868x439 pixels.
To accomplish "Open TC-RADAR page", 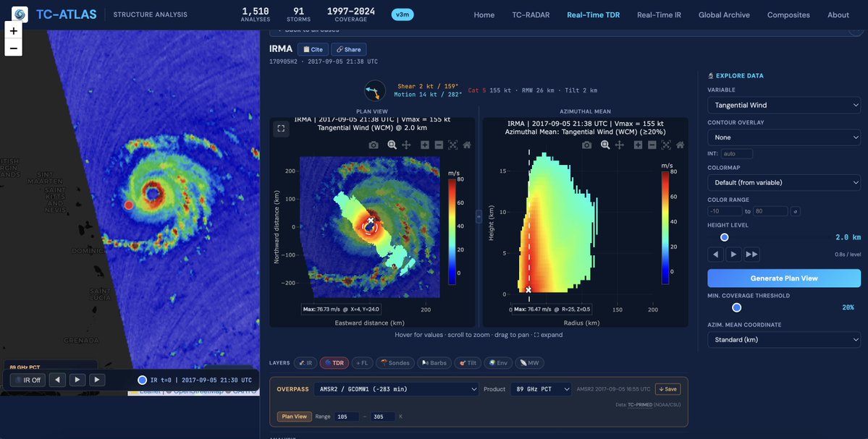I will point(531,15).
